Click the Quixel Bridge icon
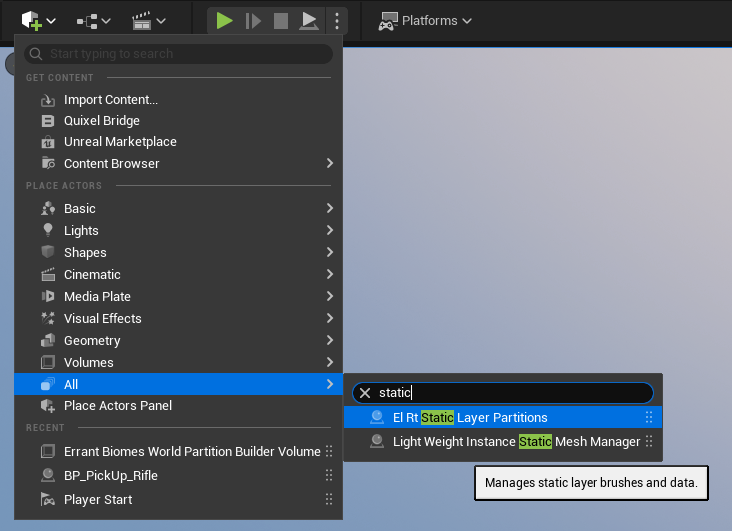The height and width of the screenshot is (531, 732). tap(48, 121)
